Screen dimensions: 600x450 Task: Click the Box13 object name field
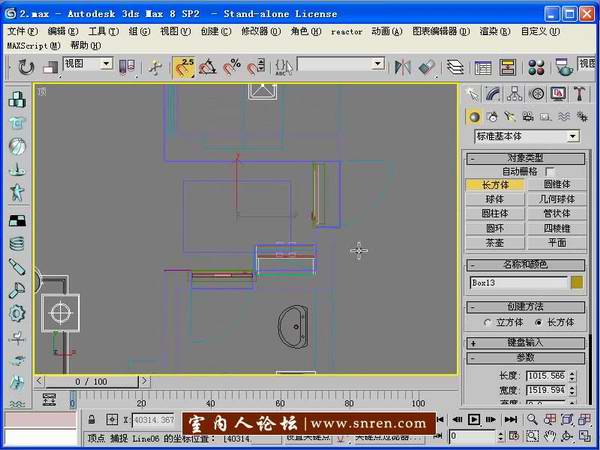tap(518, 283)
